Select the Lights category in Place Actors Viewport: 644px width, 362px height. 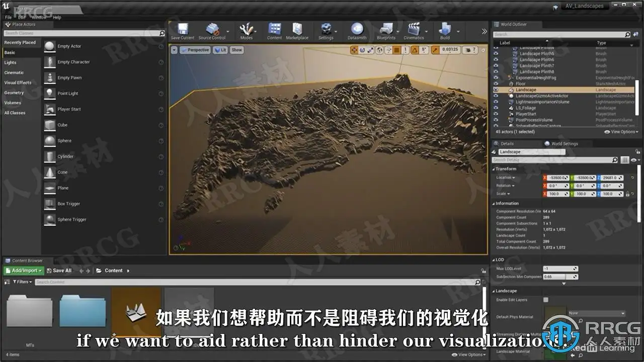(21, 63)
